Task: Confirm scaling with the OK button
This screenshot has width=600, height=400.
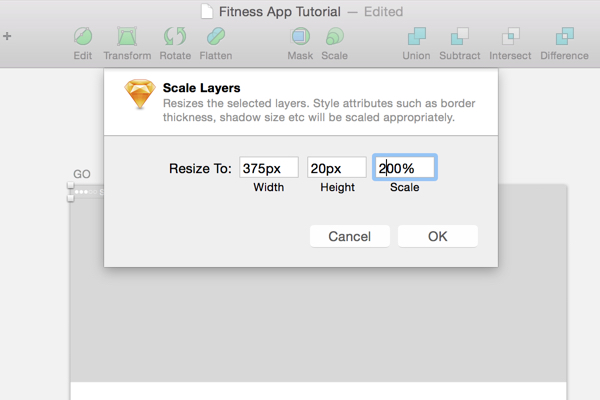Action: tap(438, 236)
